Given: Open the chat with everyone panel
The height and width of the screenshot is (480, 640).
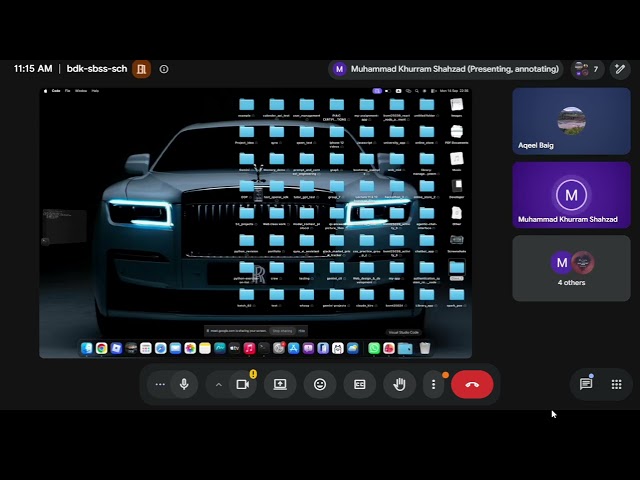Looking at the screenshot, I should (586, 384).
